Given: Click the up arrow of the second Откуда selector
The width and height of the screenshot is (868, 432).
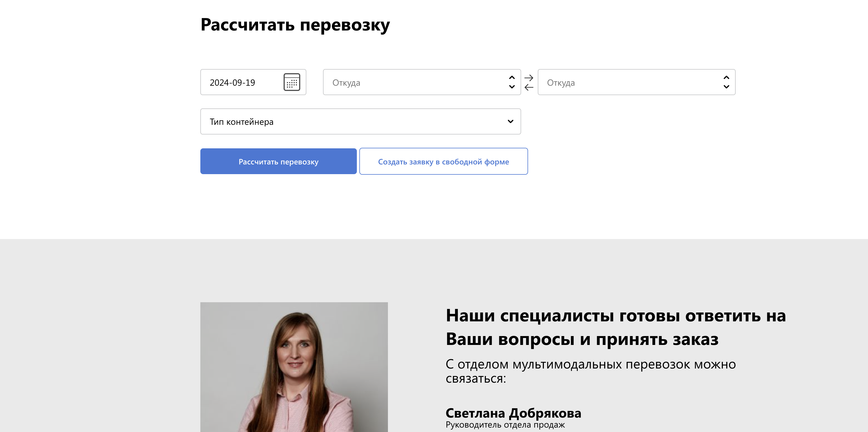Looking at the screenshot, I should point(726,77).
